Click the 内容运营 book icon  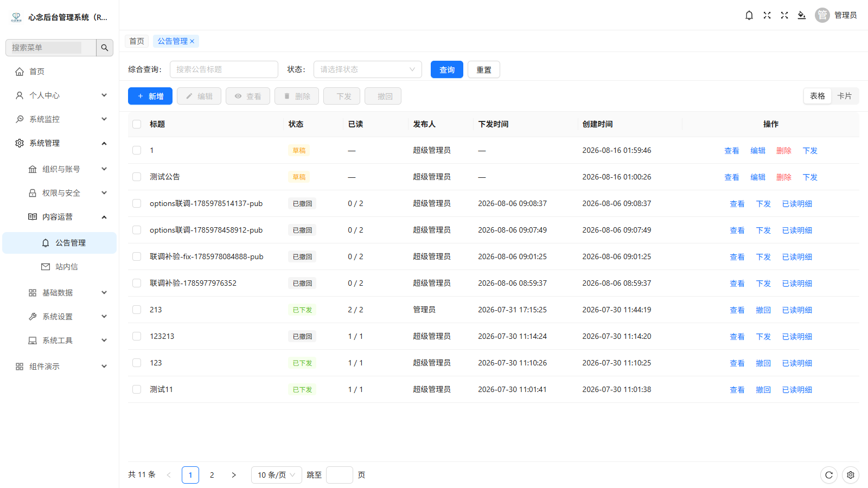coord(33,217)
